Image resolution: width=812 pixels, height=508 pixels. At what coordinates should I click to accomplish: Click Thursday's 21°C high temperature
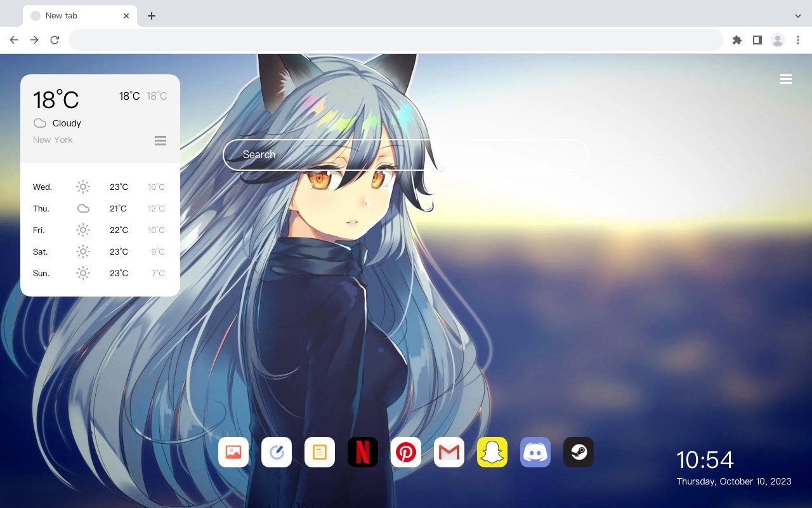tap(119, 208)
